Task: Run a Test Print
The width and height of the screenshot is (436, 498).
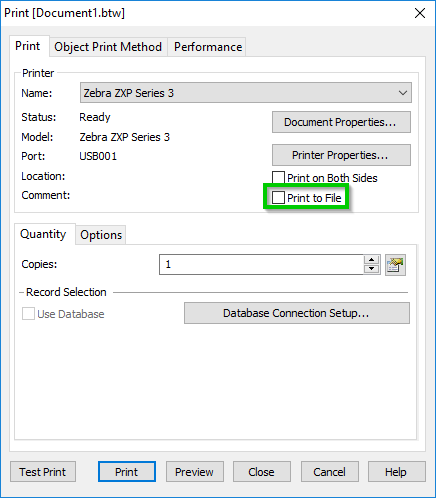Action: [43, 472]
